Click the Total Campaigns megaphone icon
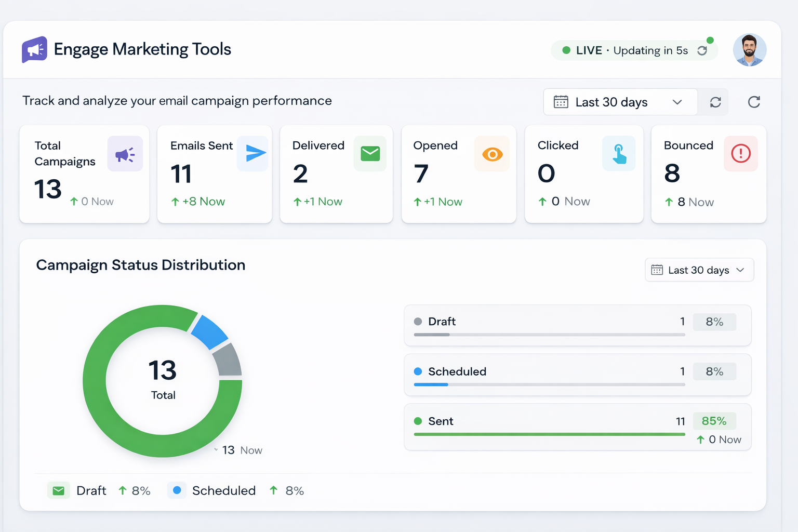 point(125,154)
